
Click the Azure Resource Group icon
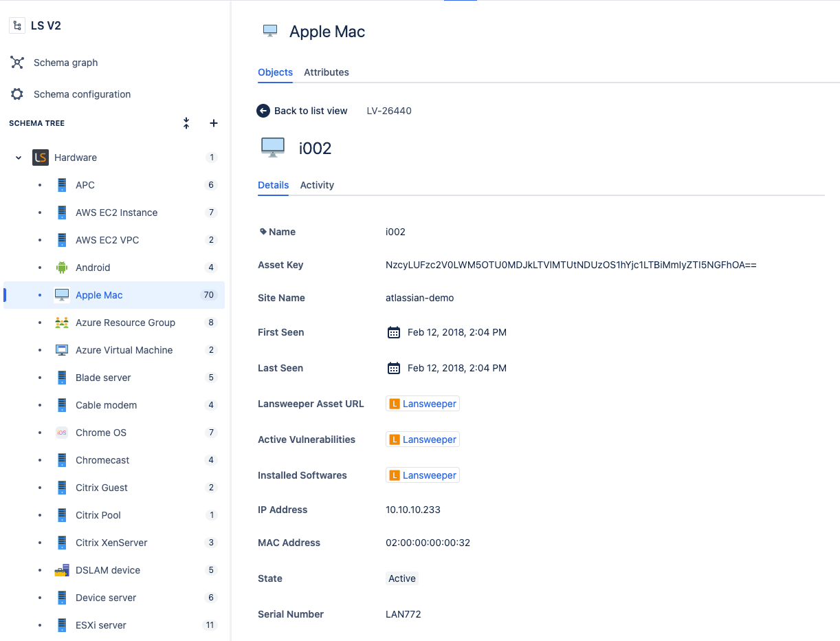(62, 323)
